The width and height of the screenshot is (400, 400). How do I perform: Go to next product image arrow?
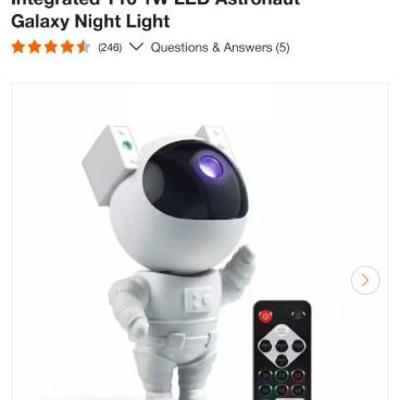365,280
